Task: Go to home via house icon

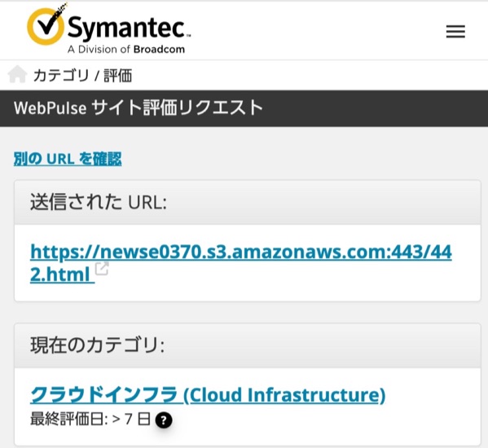Action: coord(17,75)
